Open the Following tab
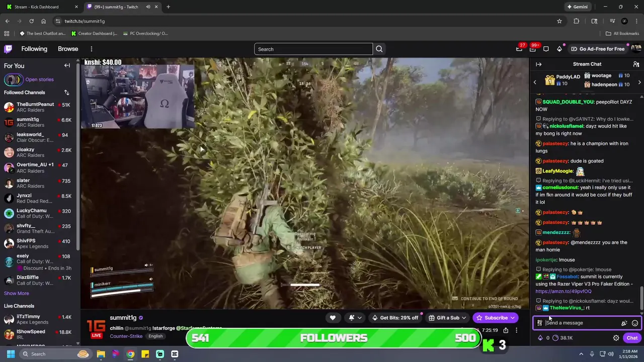 click(x=34, y=49)
